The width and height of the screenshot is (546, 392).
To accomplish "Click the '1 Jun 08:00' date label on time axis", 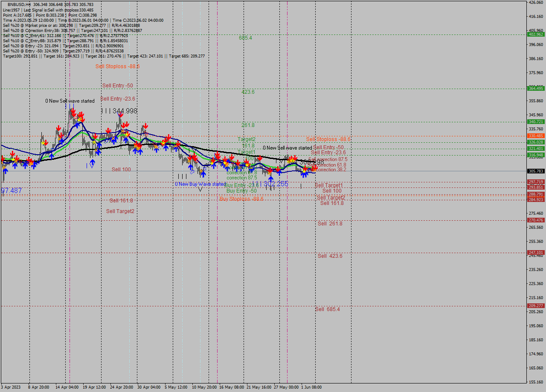I will tap(311, 387).
